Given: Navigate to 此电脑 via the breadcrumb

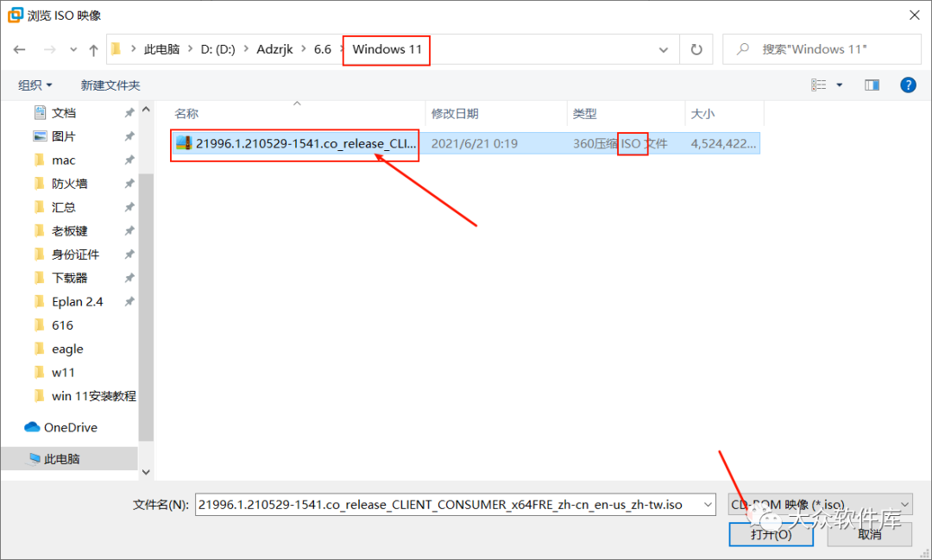Looking at the screenshot, I should tap(161, 49).
